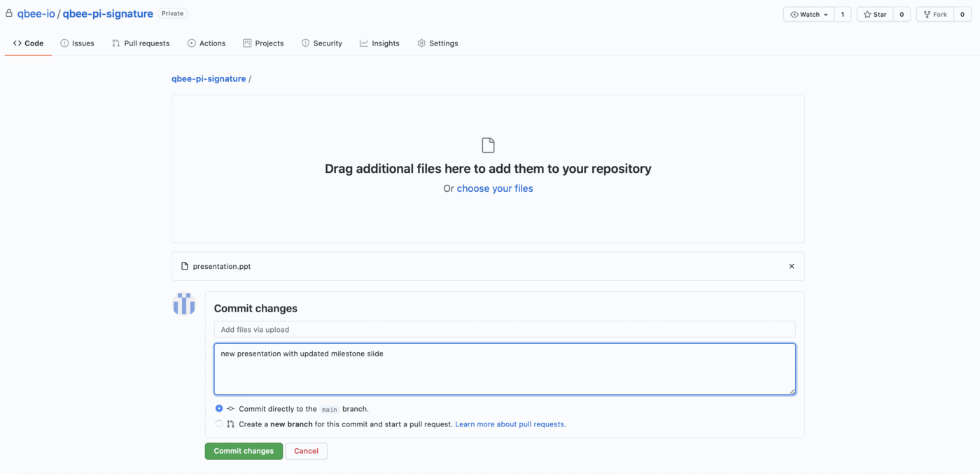
Task: Choose create a new branch for this commit
Action: pos(219,424)
